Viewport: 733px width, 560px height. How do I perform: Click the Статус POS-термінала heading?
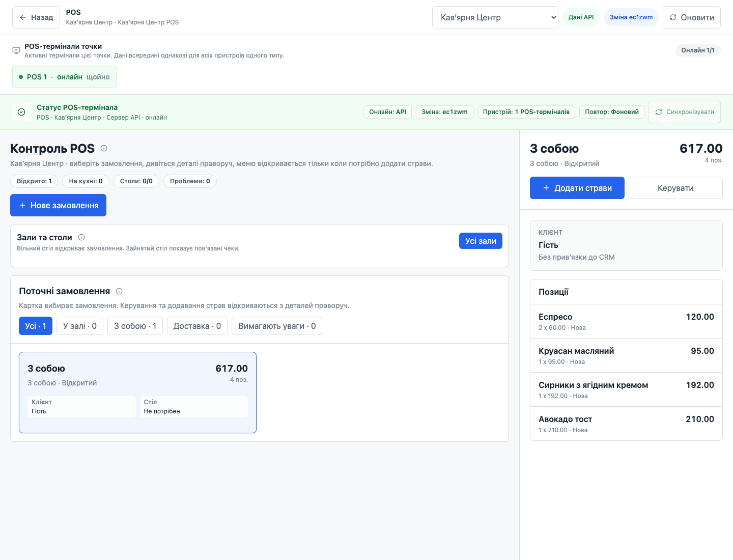pyautogui.click(x=77, y=107)
